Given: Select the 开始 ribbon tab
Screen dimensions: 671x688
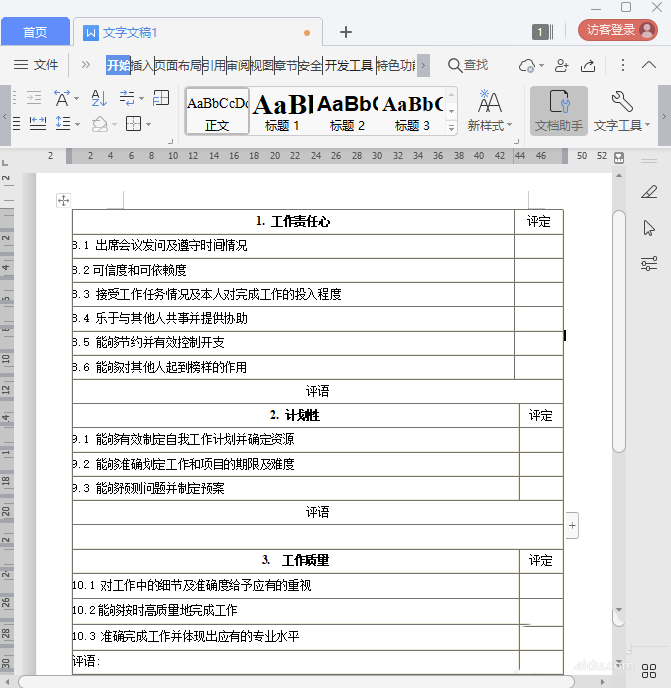Looking at the screenshot, I should tap(118, 65).
